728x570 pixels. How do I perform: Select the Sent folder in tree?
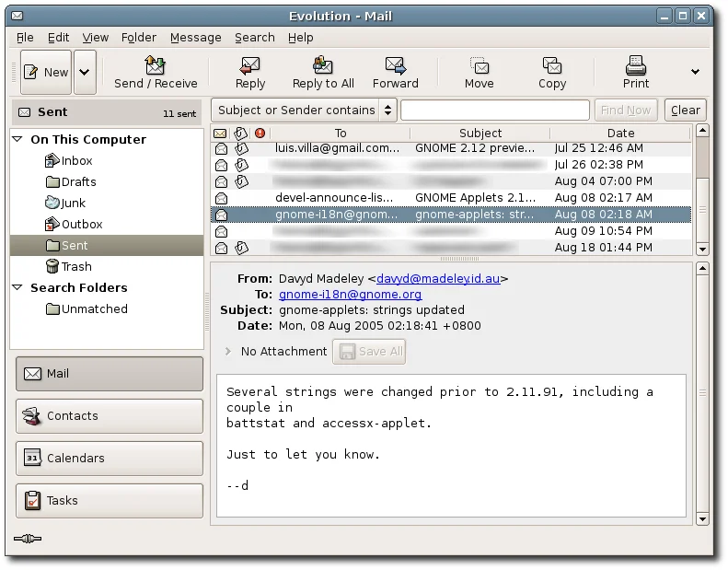click(x=107, y=245)
